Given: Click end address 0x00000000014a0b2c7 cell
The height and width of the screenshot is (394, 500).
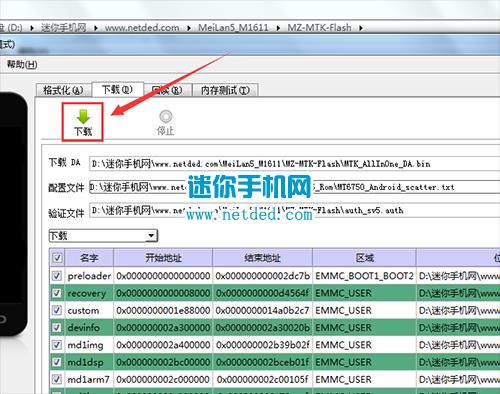Looking at the screenshot, I should (262, 311).
